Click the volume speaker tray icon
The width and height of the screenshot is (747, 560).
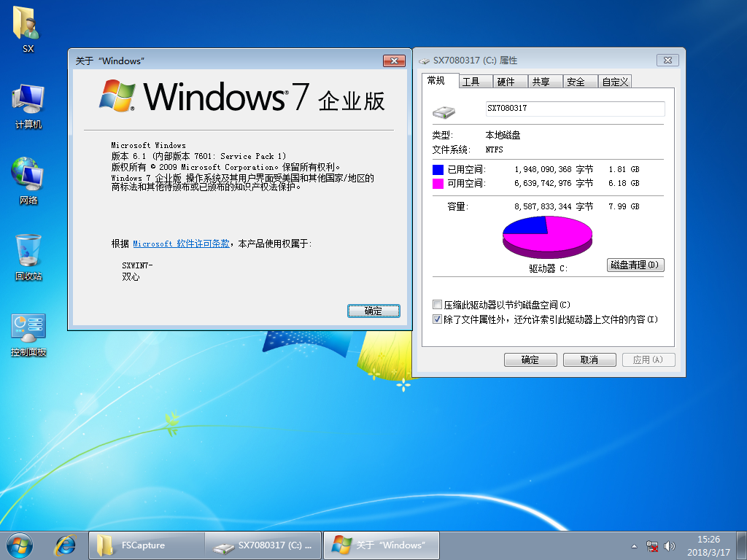pos(670,545)
